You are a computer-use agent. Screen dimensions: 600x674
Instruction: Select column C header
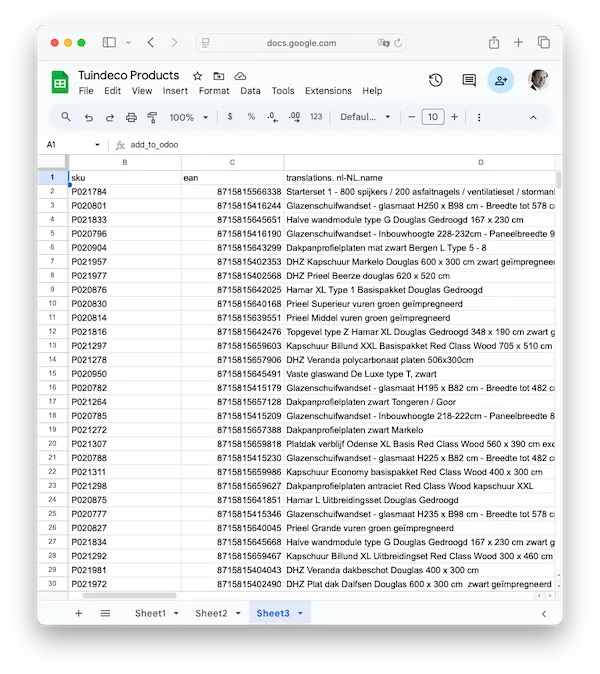[x=233, y=162]
